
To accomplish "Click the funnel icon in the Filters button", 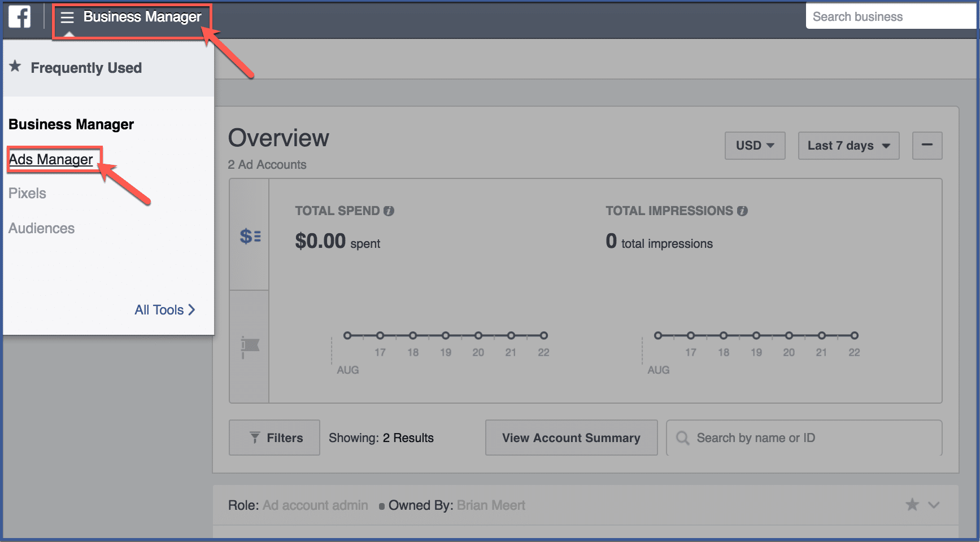I will (x=255, y=438).
